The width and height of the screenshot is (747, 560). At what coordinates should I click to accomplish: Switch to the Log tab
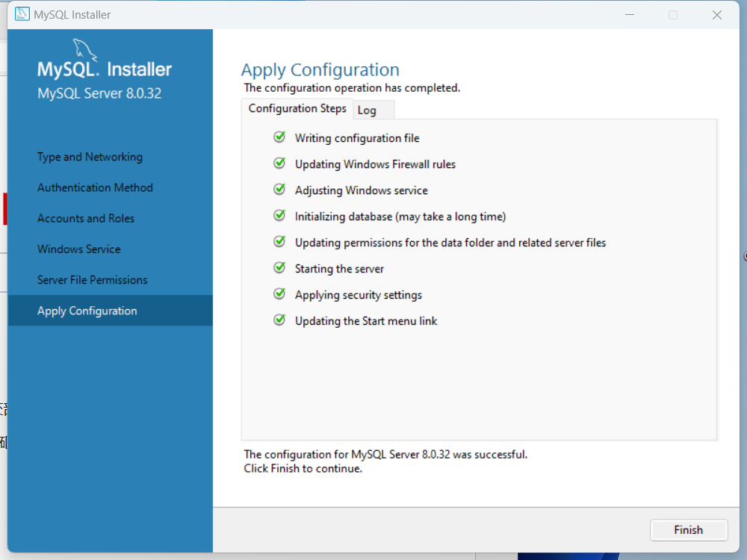tap(373, 110)
